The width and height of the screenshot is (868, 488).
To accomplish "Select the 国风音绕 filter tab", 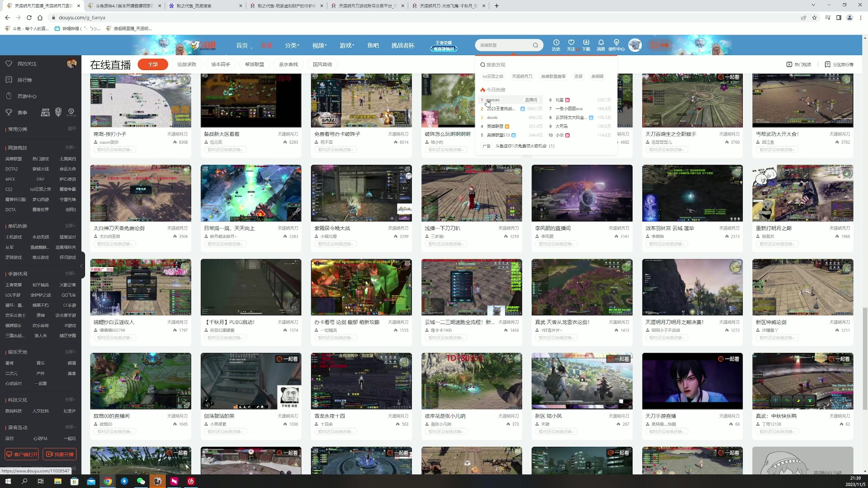I will [322, 65].
